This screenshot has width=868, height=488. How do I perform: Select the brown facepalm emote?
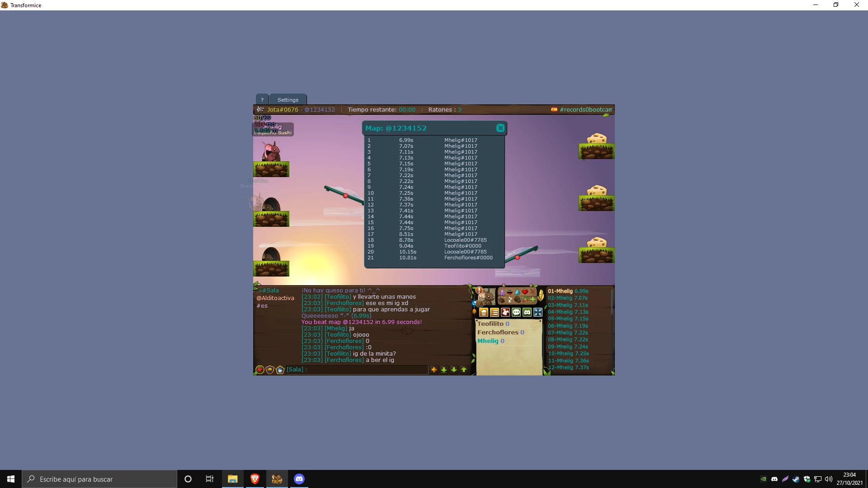pyautogui.click(x=517, y=300)
